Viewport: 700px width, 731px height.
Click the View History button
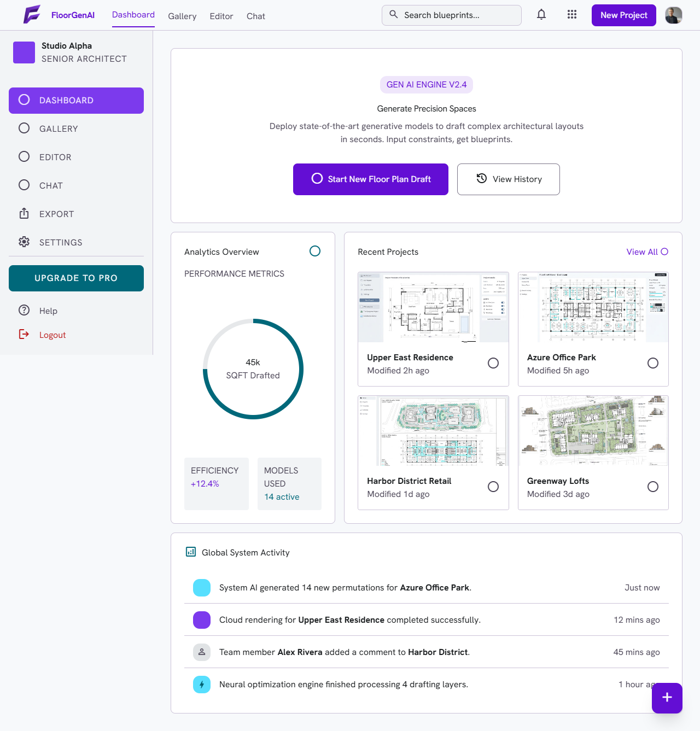pyautogui.click(x=509, y=179)
